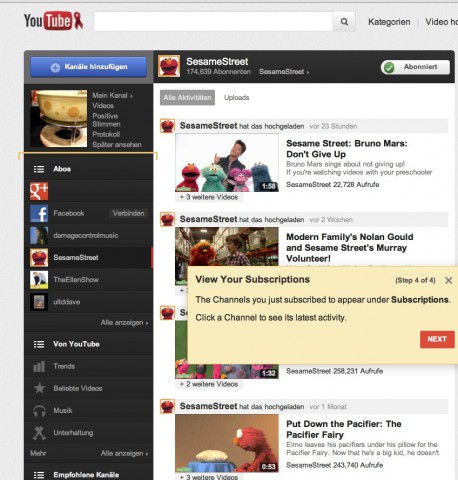This screenshot has height=480, width=458.
Task: Open Positive Stimmen link
Action: (106, 120)
